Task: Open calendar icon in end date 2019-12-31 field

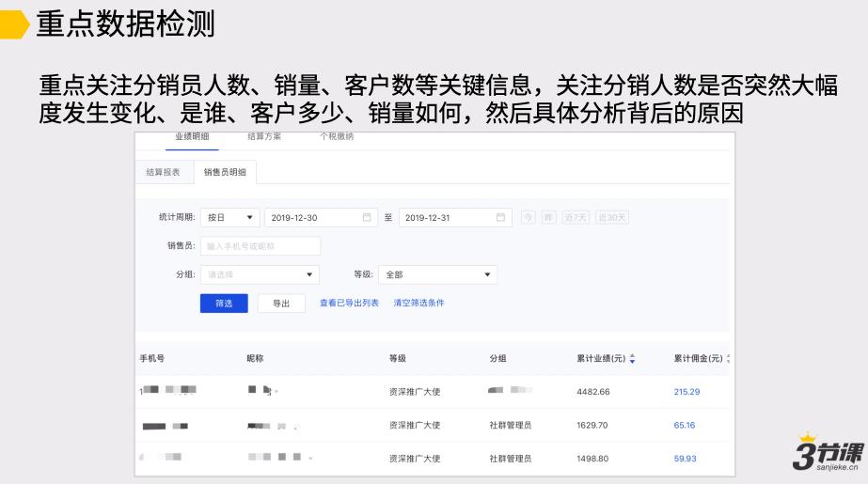Action: point(500,217)
